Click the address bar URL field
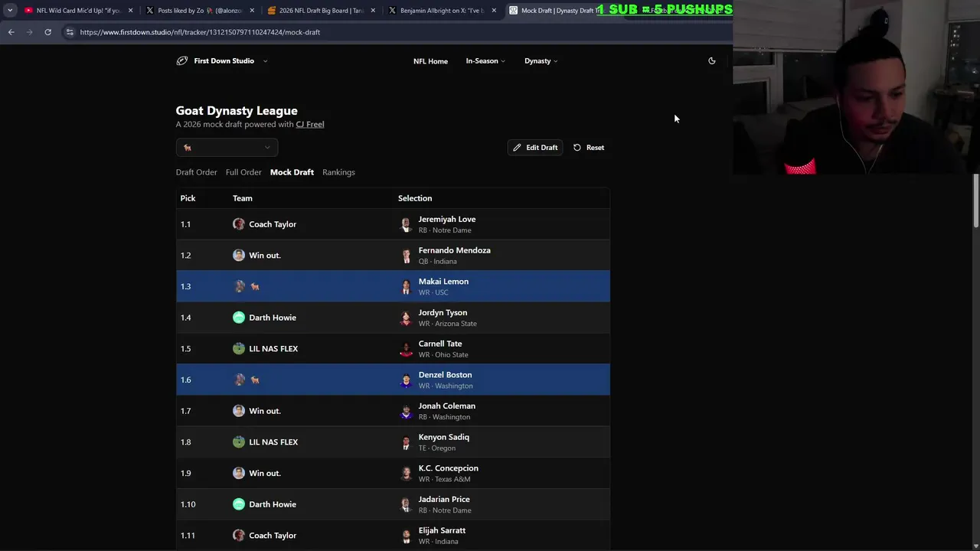The height and width of the screenshot is (551, 980). click(x=398, y=32)
